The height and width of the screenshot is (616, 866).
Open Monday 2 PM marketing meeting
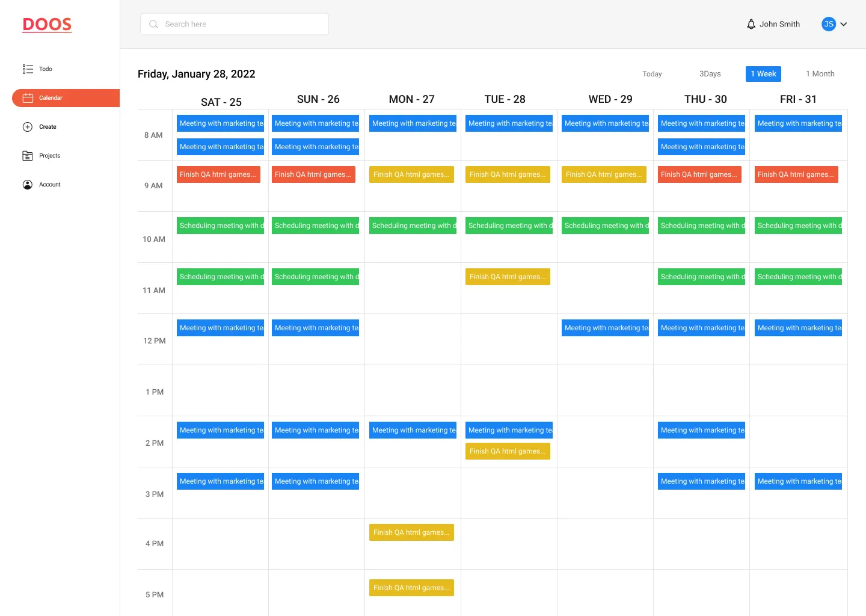[413, 430]
